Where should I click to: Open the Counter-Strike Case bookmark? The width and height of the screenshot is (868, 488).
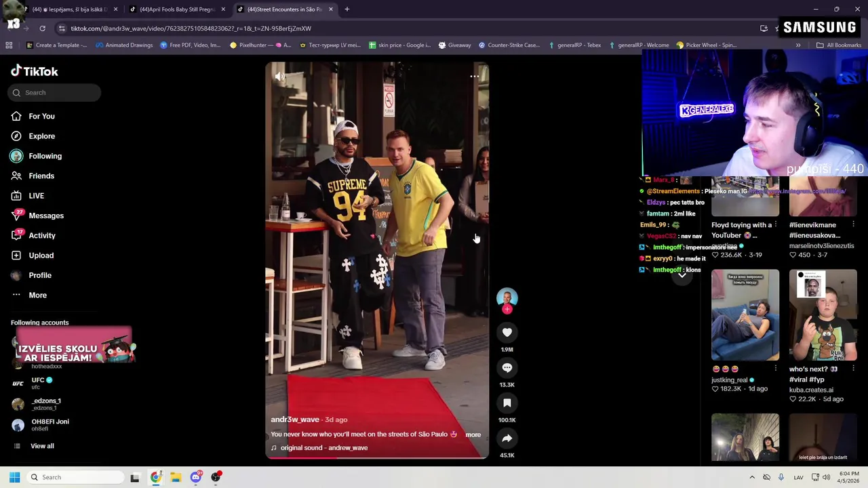click(509, 45)
